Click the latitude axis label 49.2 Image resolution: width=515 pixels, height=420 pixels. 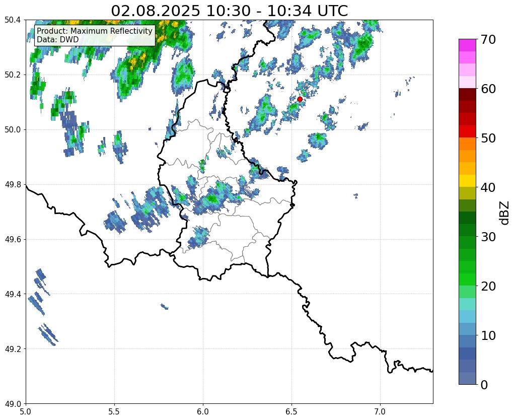[x=13, y=348]
